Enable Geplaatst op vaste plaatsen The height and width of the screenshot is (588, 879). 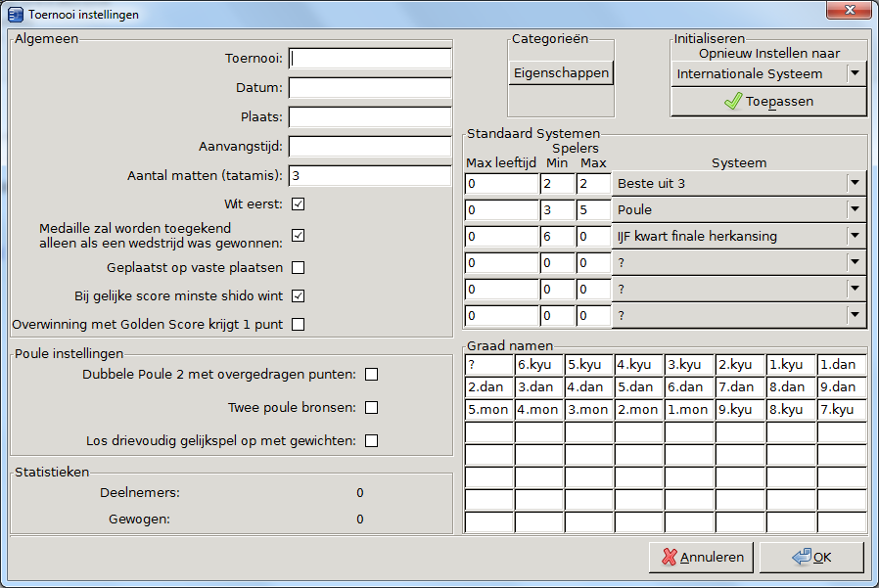[x=299, y=267]
